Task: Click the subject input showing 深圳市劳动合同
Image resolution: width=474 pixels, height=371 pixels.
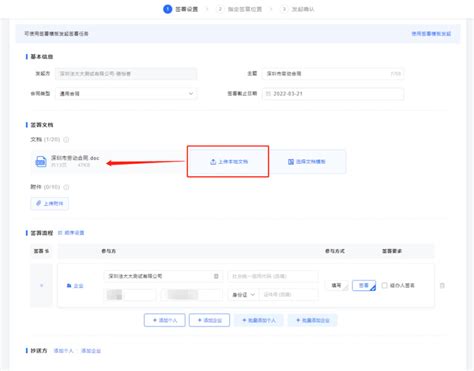Action: pos(333,74)
